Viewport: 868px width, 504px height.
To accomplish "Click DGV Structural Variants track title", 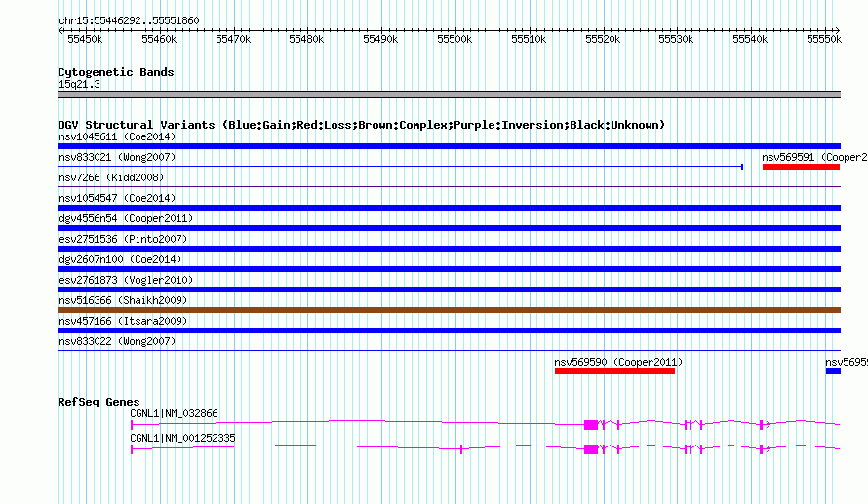I will click(x=361, y=125).
